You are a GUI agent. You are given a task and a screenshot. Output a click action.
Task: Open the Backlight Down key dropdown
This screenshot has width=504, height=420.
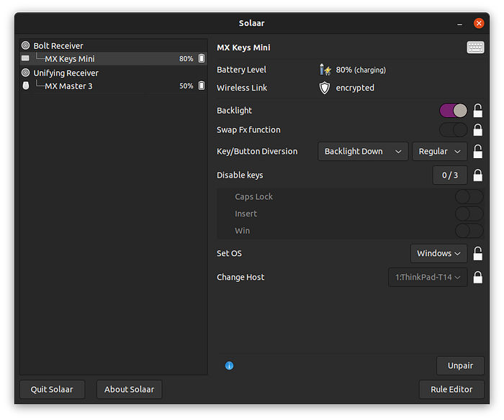coord(363,151)
